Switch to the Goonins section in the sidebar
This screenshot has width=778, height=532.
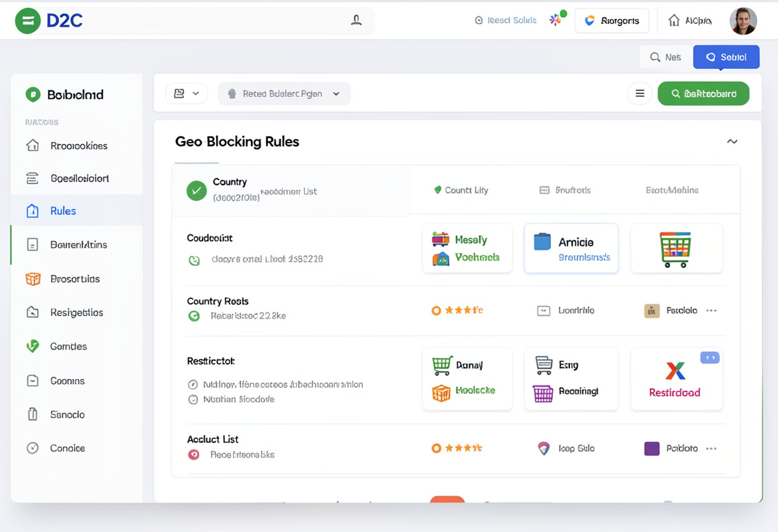[32, 380]
